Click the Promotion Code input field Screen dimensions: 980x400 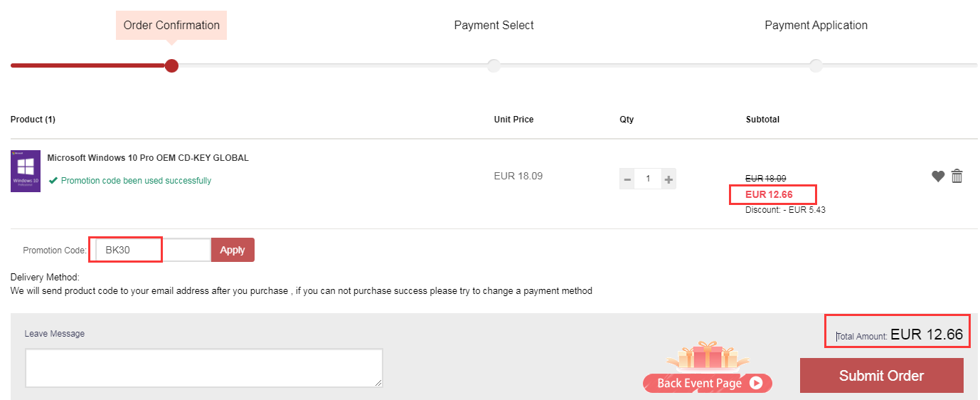[x=153, y=250]
